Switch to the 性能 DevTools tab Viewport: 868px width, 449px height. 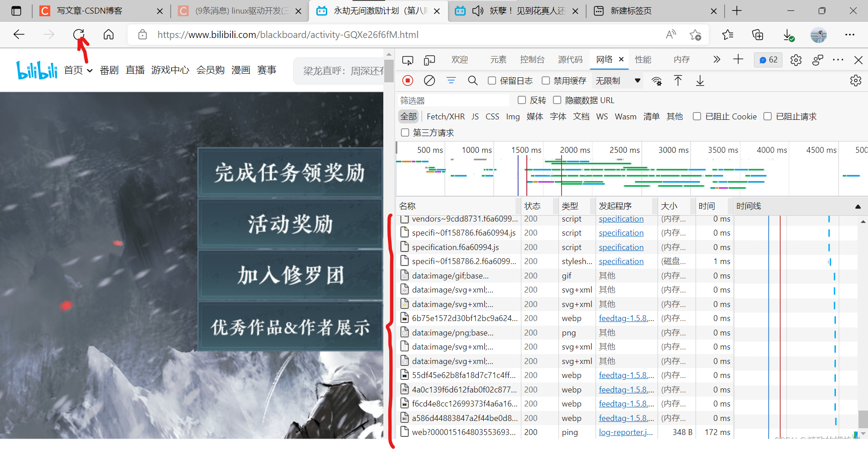643,60
